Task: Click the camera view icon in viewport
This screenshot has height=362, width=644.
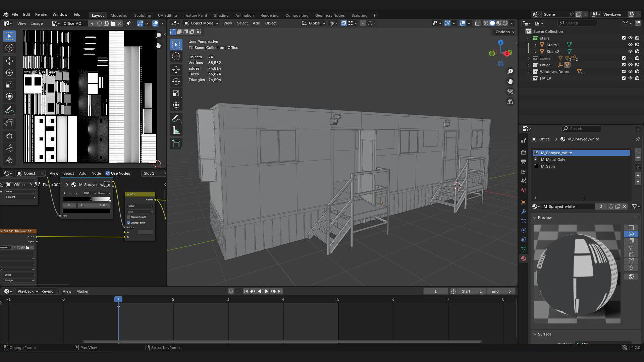Action: (x=510, y=92)
